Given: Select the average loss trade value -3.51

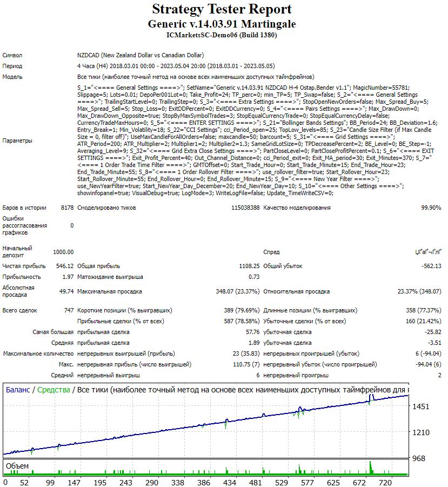Looking at the screenshot, I should click(x=434, y=343).
